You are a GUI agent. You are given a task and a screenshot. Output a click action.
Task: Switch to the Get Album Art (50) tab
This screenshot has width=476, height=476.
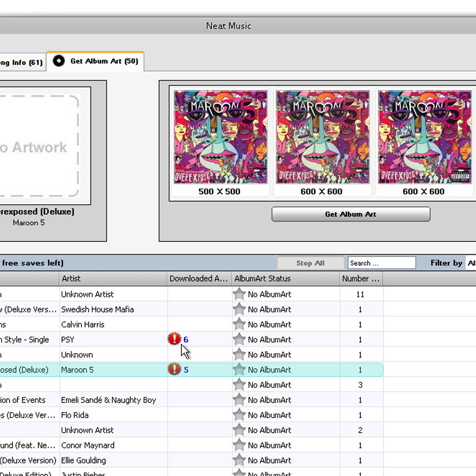point(104,61)
